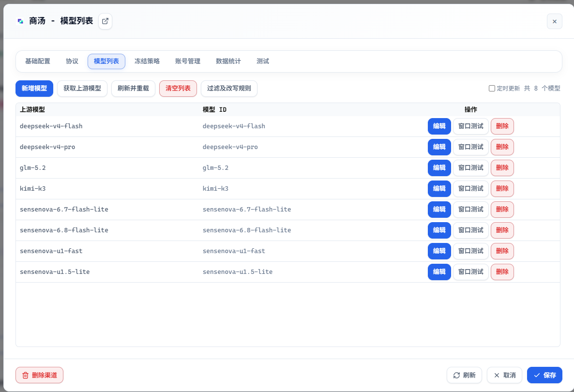Click the 共 8 个模型 count label
The height and width of the screenshot is (392, 574).
point(542,88)
